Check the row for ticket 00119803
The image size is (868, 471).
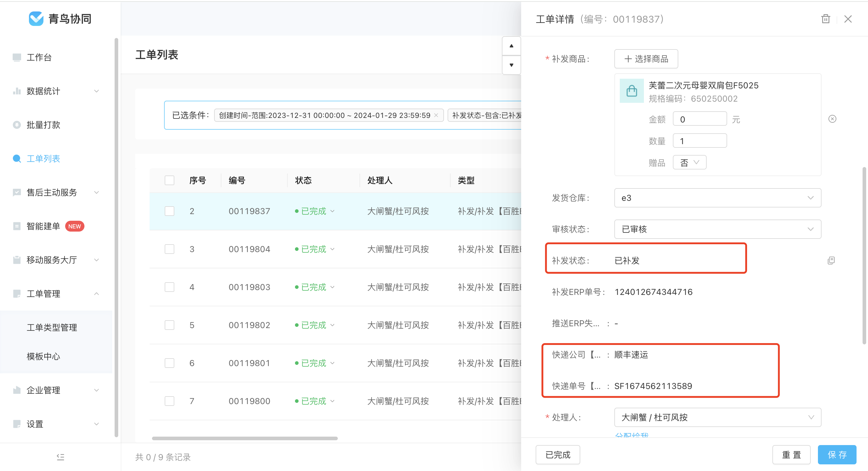169,287
